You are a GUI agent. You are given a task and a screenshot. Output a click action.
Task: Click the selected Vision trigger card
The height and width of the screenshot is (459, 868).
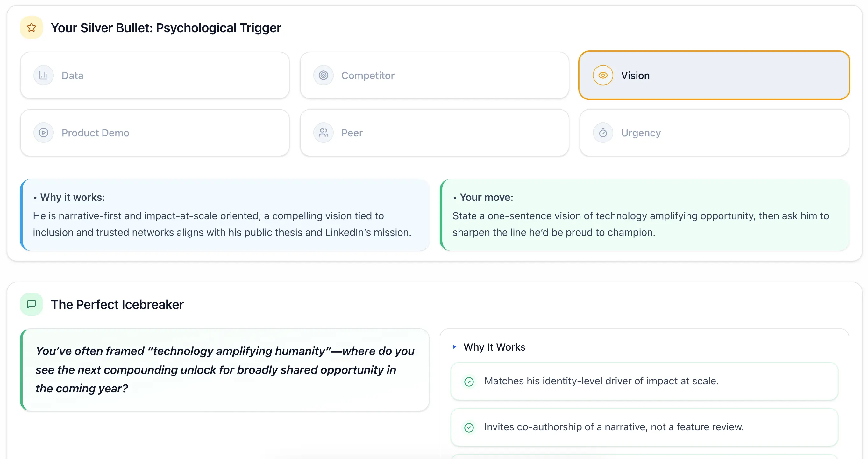coord(714,75)
